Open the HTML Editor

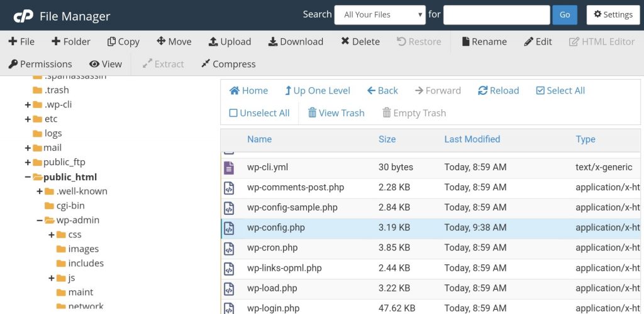(602, 41)
